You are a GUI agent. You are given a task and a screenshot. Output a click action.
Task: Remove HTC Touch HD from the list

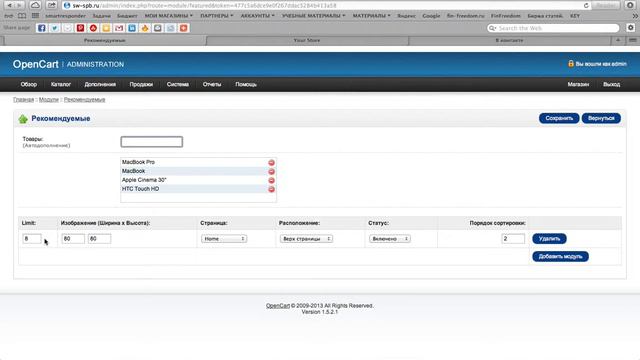271,189
